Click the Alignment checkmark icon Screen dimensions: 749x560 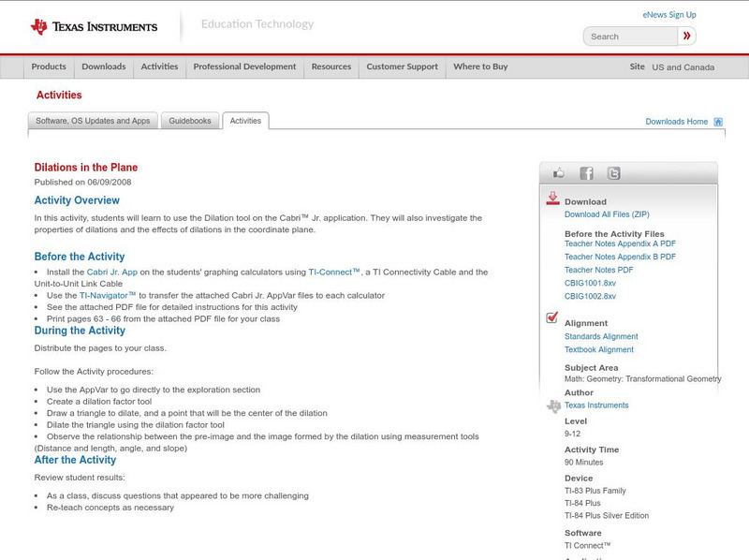[x=552, y=317]
